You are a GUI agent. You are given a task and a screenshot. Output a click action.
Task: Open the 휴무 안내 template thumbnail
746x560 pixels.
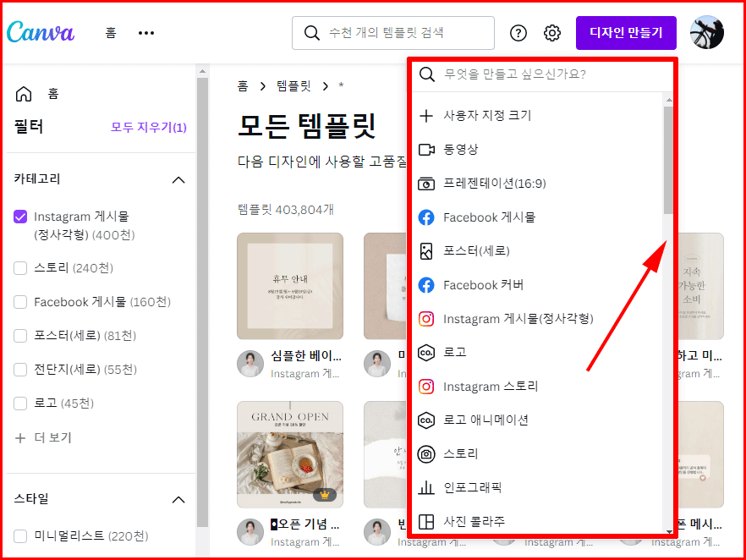tap(290, 286)
